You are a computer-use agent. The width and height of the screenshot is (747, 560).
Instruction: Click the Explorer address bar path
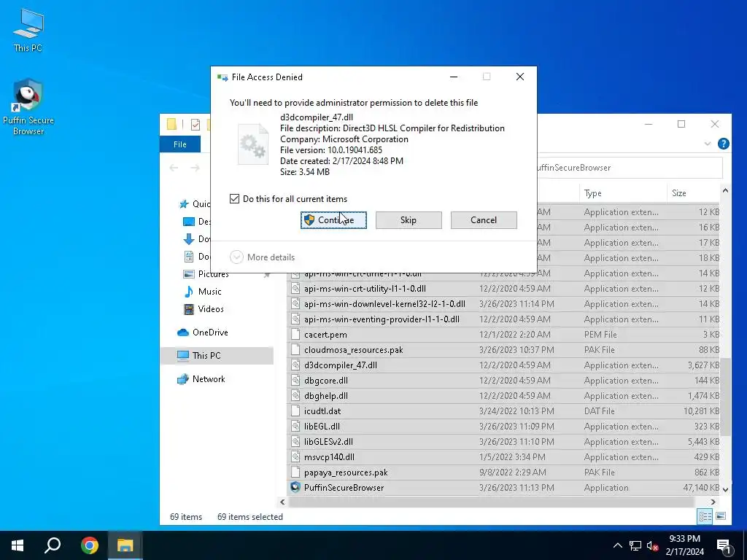629,168
